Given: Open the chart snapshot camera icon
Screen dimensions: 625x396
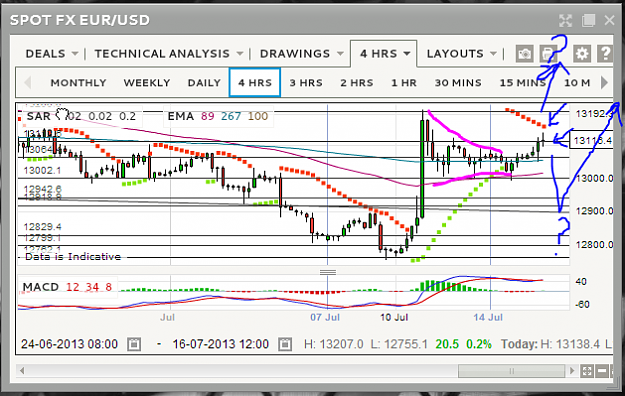Looking at the screenshot, I should (524, 54).
